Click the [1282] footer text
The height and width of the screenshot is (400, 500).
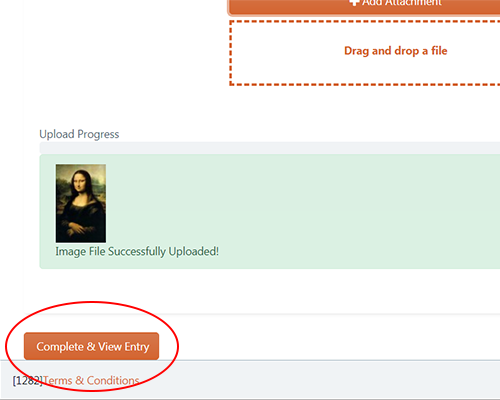pos(28,380)
